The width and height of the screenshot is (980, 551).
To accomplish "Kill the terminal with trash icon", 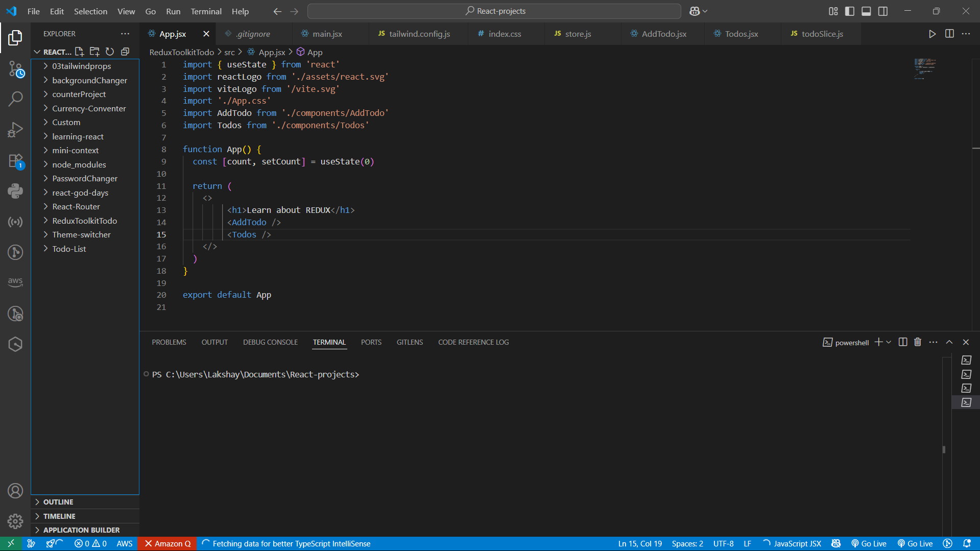I will coord(918,342).
